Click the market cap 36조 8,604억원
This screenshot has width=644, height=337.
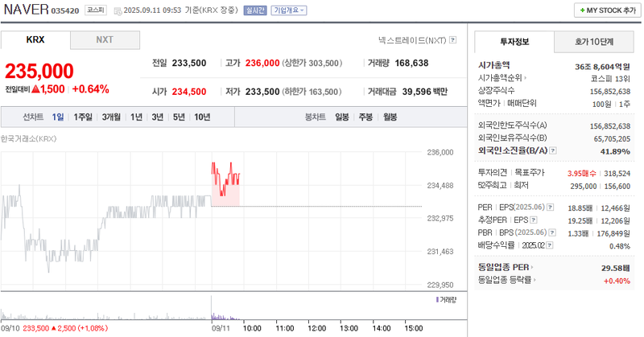[x=602, y=67]
